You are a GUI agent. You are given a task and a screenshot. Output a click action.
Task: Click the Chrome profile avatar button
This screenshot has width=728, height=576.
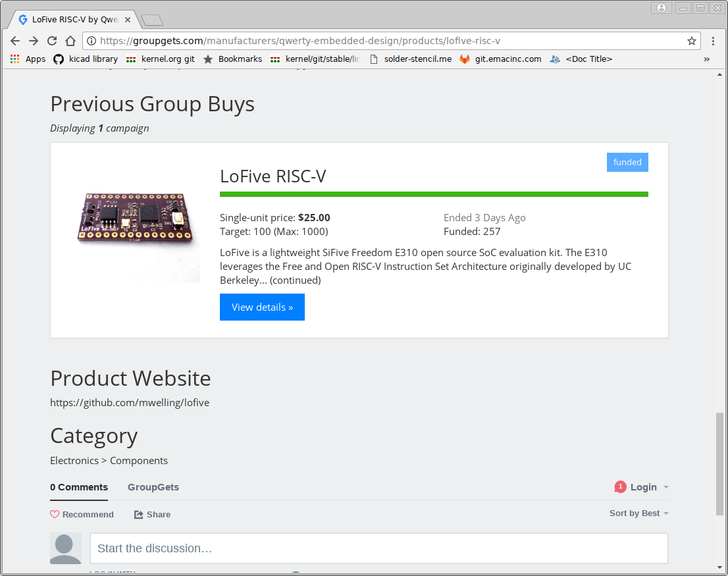point(662,8)
